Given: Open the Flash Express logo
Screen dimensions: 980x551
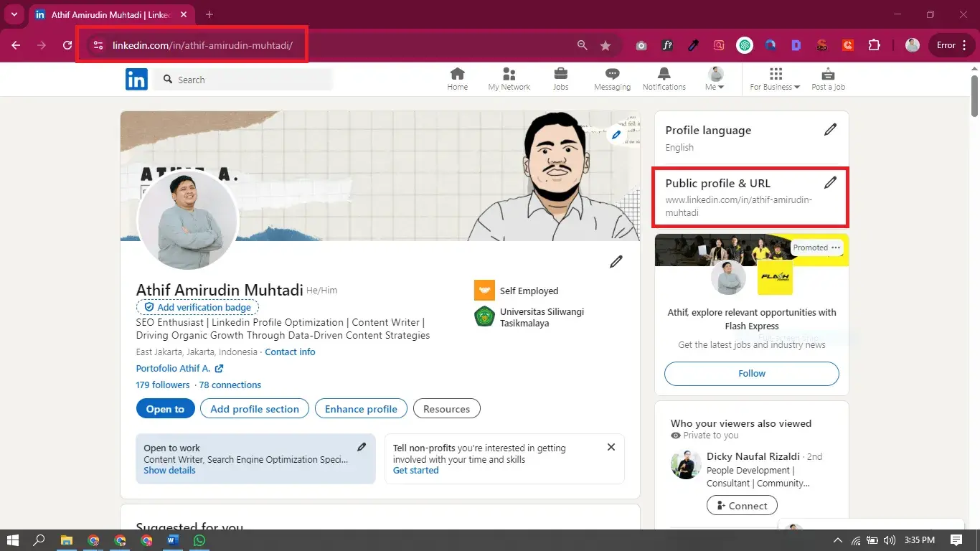Looking at the screenshot, I should [776, 277].
